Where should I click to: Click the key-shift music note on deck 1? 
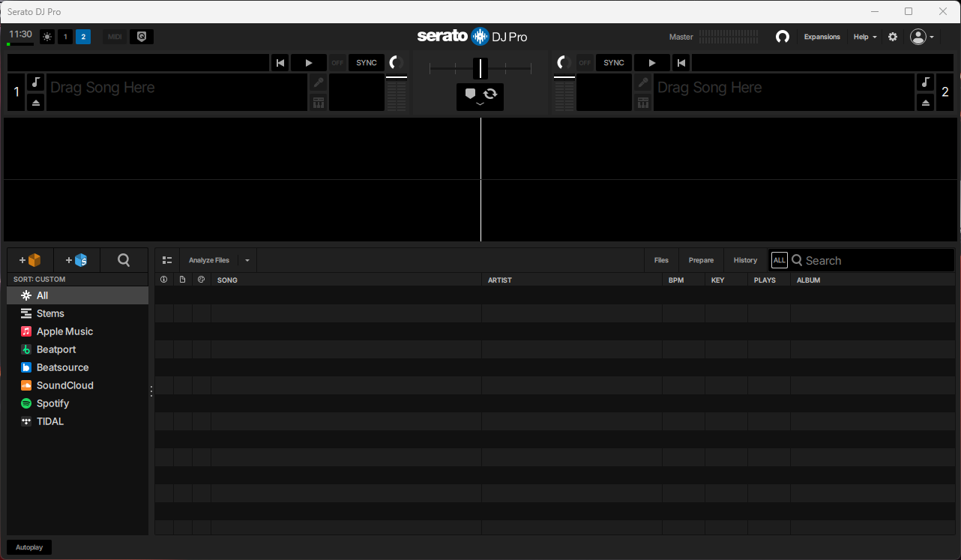tap(36, 82)
